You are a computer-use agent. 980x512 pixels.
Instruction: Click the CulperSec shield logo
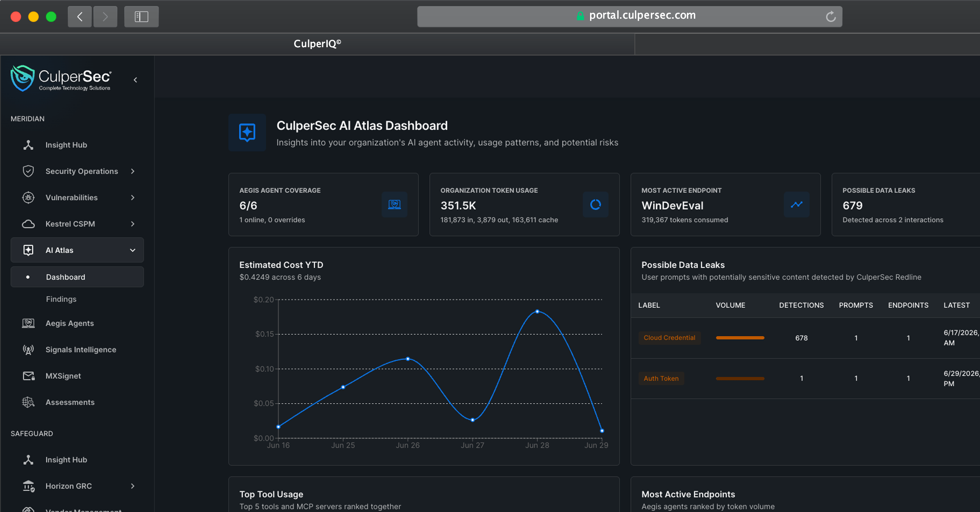(x=22, y=78)
